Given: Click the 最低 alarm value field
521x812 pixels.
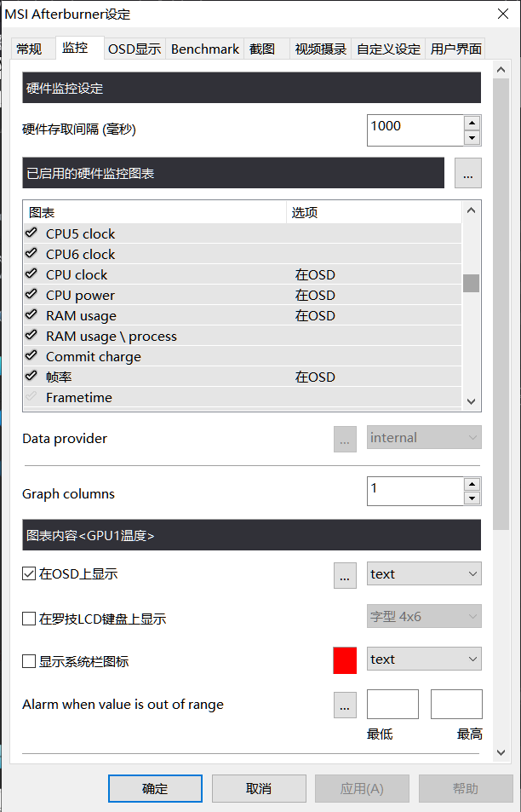Looking at the screenshot, I should tap(392, 705).
